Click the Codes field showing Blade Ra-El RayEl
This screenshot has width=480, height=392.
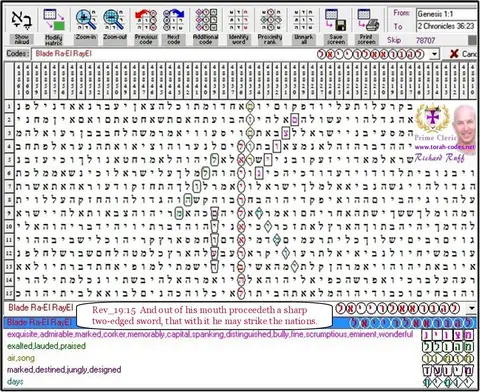pyautogui.click(x=230, y=54)
